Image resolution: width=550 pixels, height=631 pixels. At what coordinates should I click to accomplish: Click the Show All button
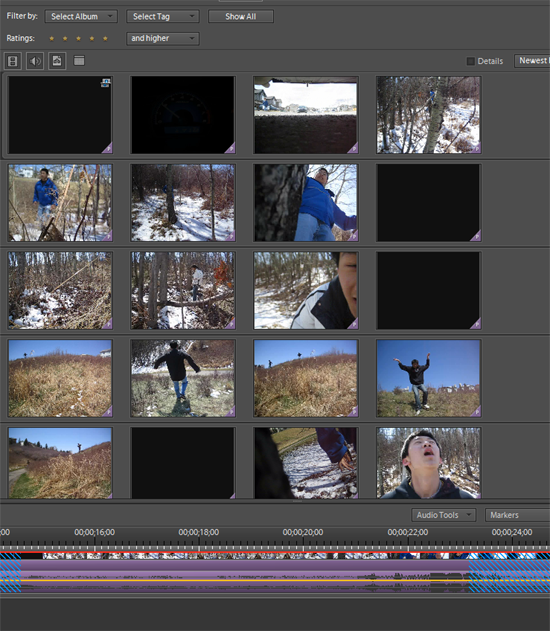point(241,16)
